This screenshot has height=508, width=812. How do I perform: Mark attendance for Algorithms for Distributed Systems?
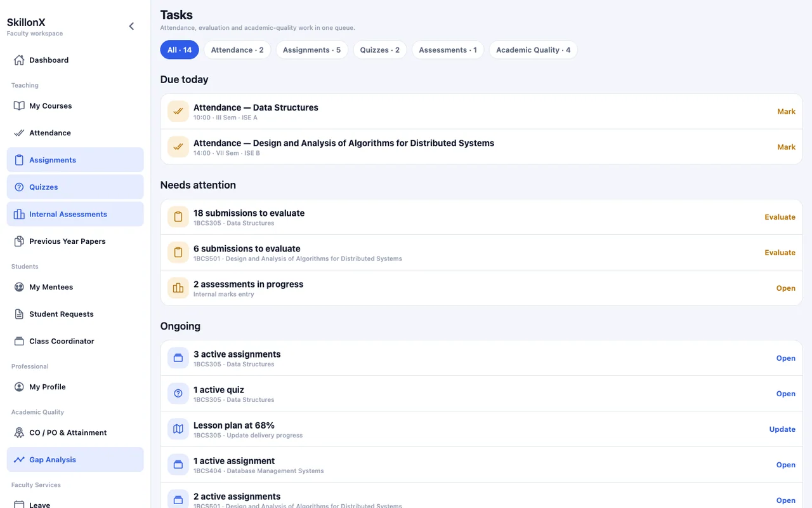(x=786, y=147)
